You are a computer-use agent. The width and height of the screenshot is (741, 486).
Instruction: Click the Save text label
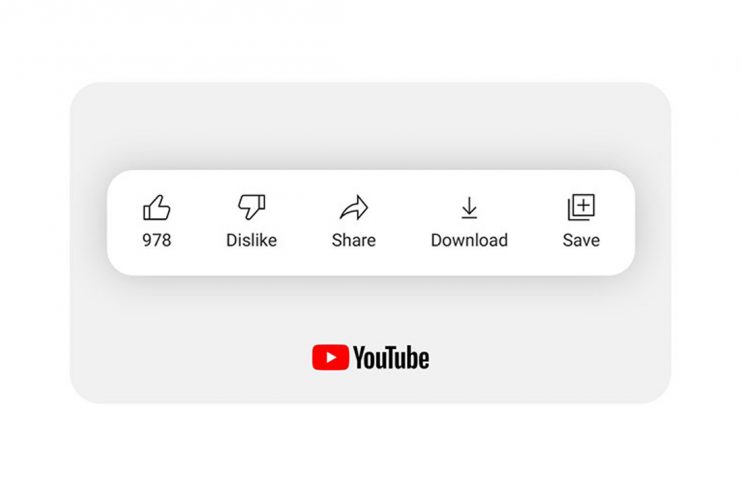[581, 240]
